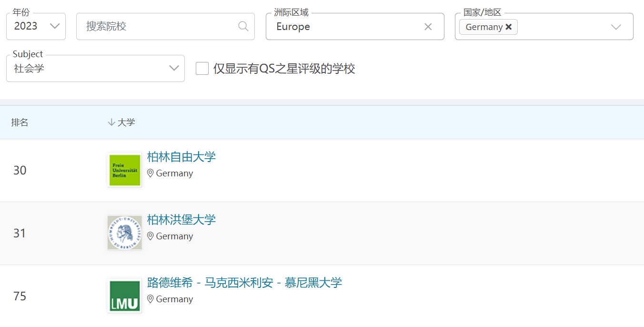Click Germany text under 柏林自由大学
The image size is (644, 327).
pyautogui.click(x=174, y=174)
